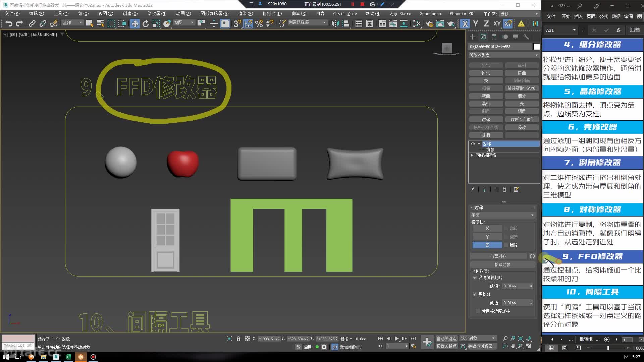644x362 pixels.
Task: Activate the Select and Rotate tool
Action: coord(145,23)
